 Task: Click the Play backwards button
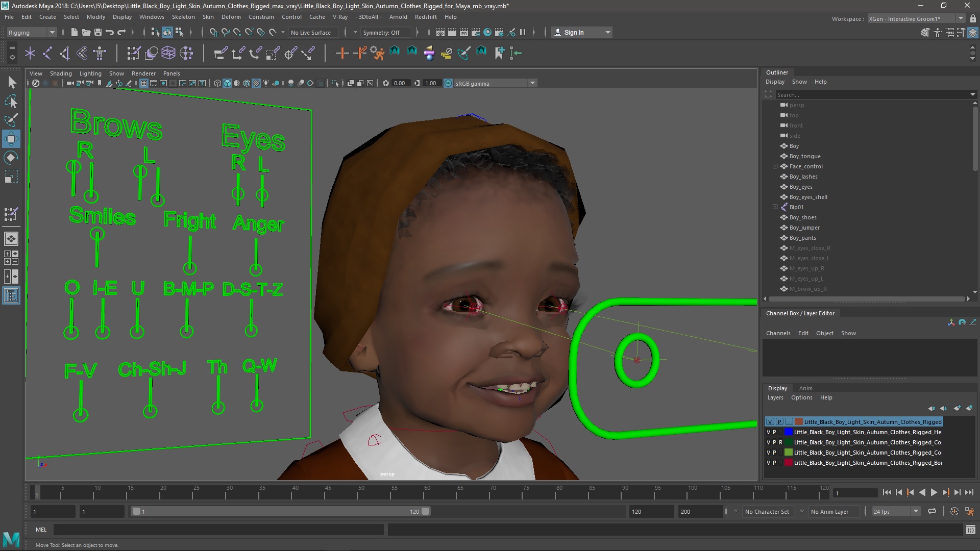point(922,492)
